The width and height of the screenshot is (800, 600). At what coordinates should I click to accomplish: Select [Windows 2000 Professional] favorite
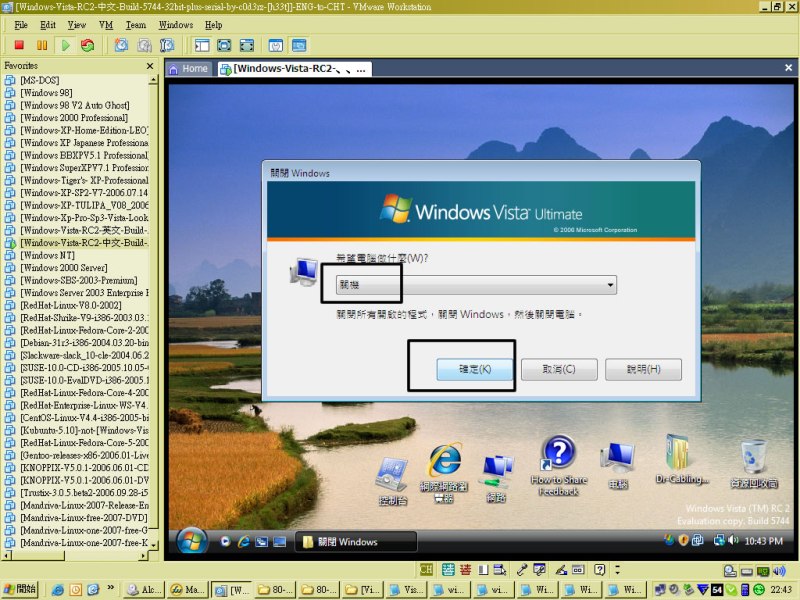(x=74, y=118)
